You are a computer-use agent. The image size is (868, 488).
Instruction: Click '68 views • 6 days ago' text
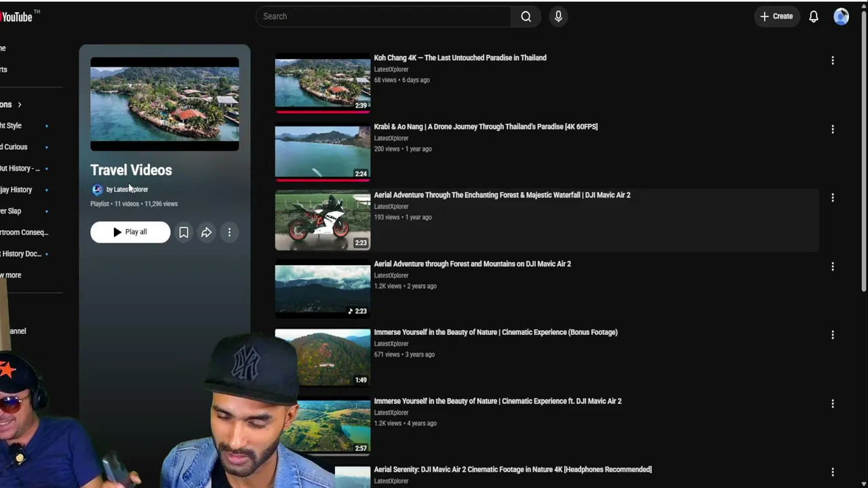pyautogui.click(x=402, y=80)
